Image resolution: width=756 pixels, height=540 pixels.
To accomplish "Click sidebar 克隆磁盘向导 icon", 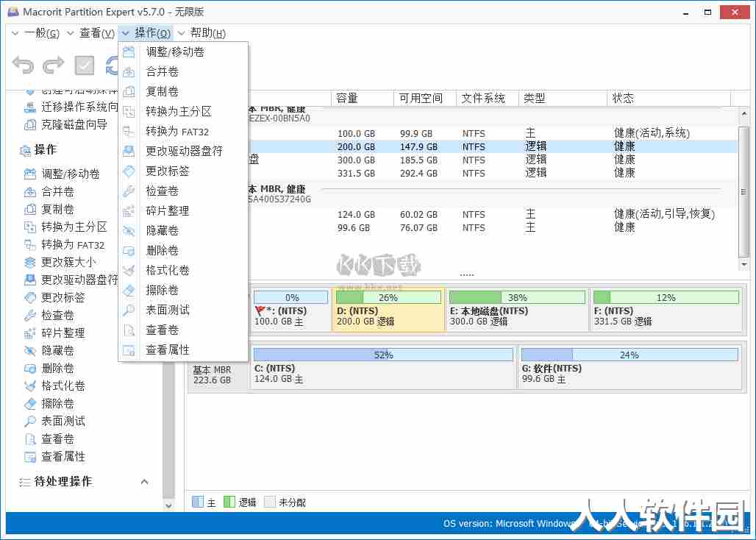I will (30, 125).
